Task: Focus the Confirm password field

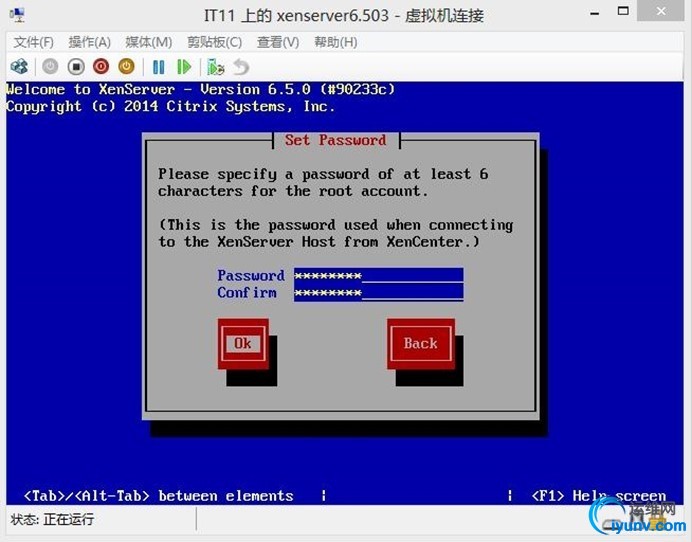Action: [x=379, y=292]
